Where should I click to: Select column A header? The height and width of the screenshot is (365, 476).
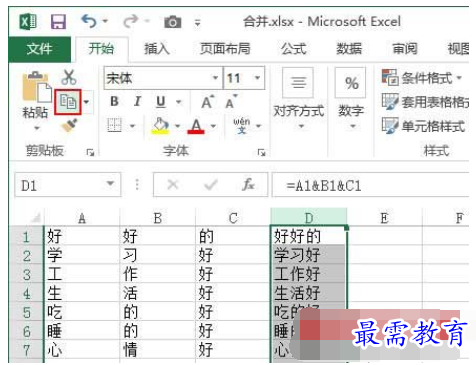(x=82, y=218)
